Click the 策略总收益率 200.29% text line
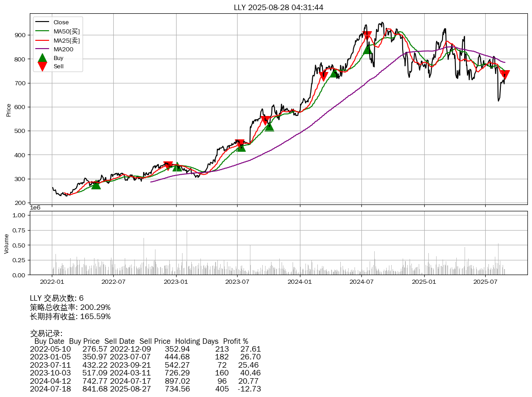 tap(70, 307)
